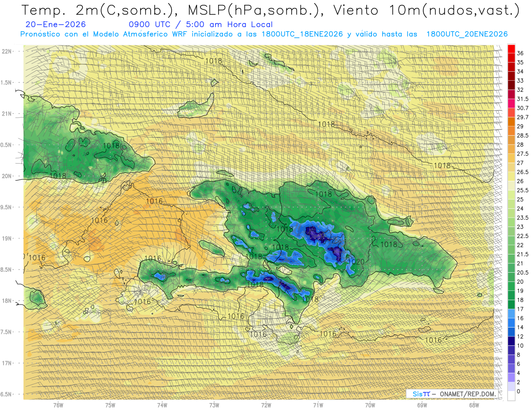
Task: Click the 6 value on the color scale
Action: click(519, 364)
